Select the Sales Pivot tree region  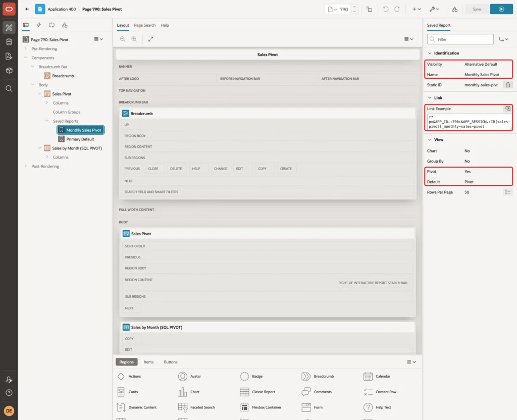click(61, 94)
